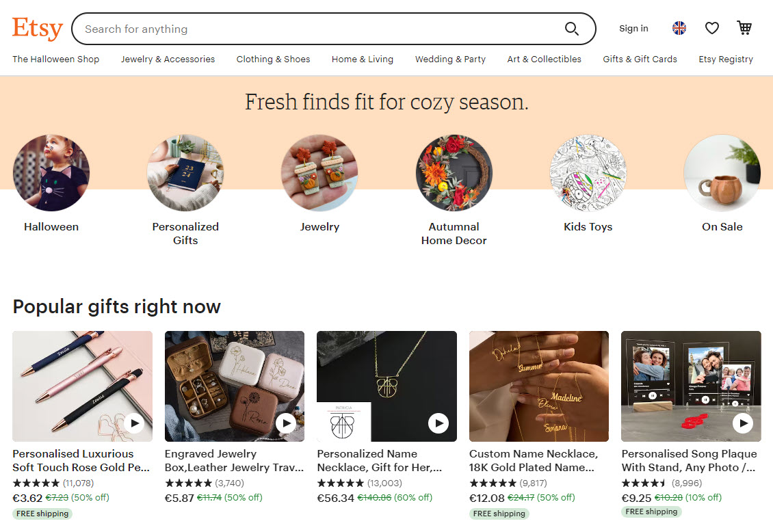Click the search magnifier icon
This screenshot has height=532, width=773.
click(x=571, y=29)
